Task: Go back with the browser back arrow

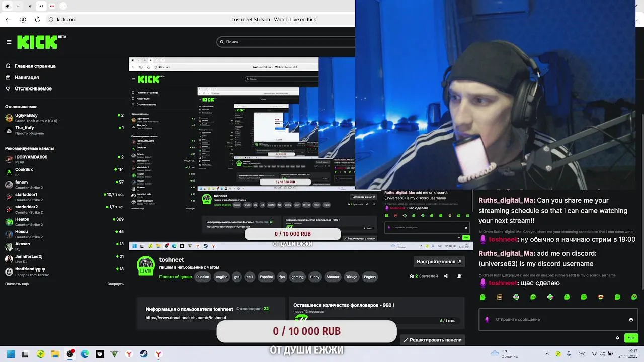Action: [x=8, y=20]
